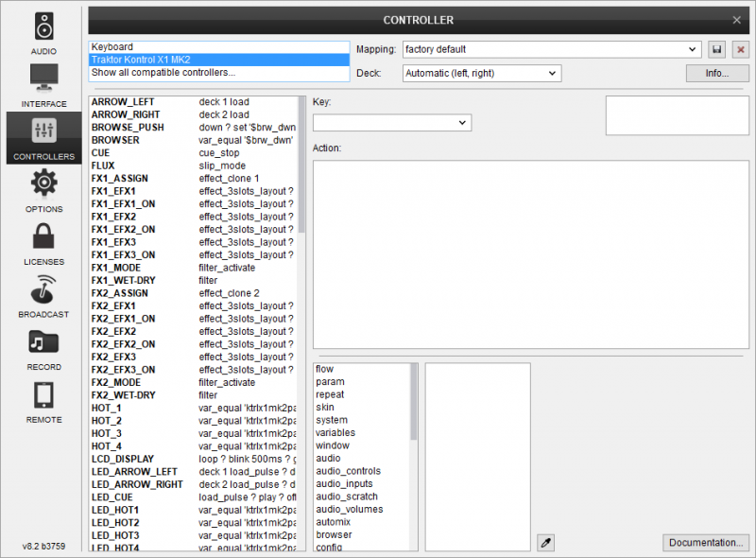
Task: Open the Documentation... button
Action: 705,542
